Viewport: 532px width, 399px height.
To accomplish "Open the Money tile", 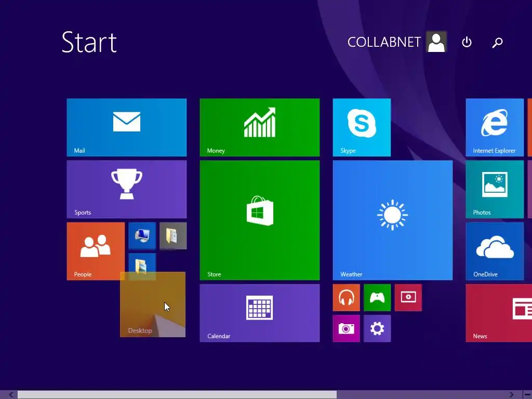I will [x=260, y=127].
